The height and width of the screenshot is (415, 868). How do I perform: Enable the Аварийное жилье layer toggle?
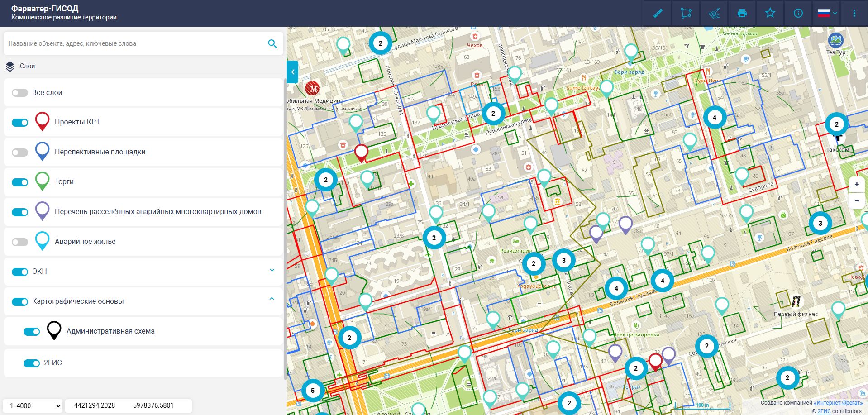click(x=20, y=242)
